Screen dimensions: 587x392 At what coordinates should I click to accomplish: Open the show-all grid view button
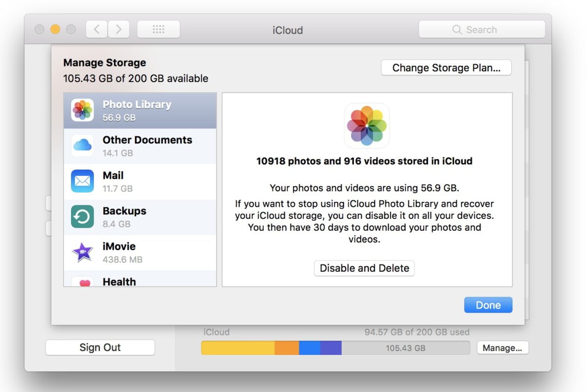158,30
